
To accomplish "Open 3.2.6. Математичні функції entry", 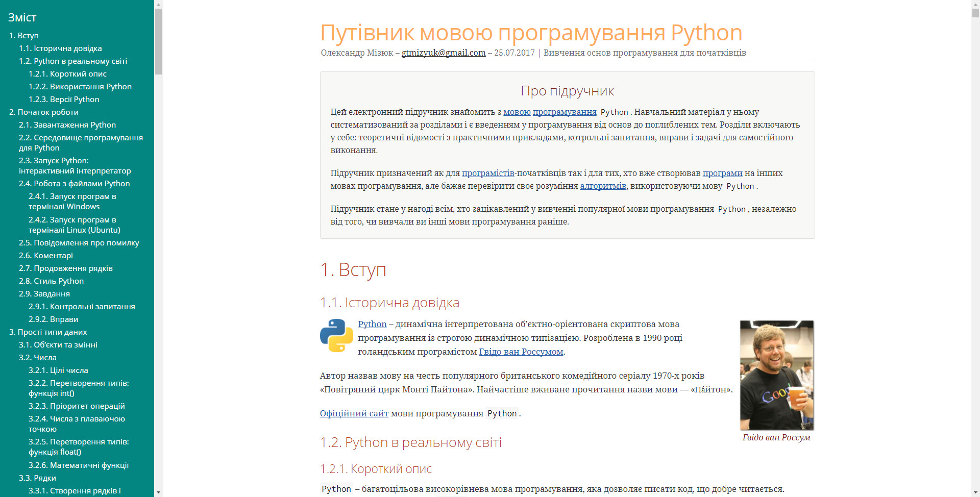I will click(x=79, y=465).
